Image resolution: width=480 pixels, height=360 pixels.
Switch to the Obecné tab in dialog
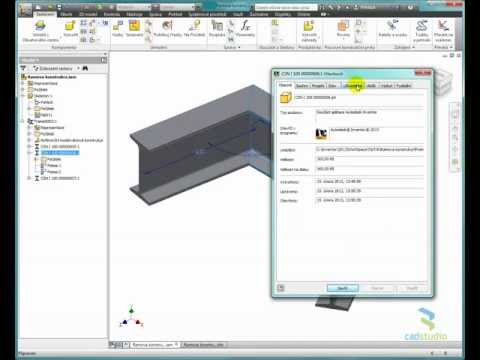pos(285,85)
